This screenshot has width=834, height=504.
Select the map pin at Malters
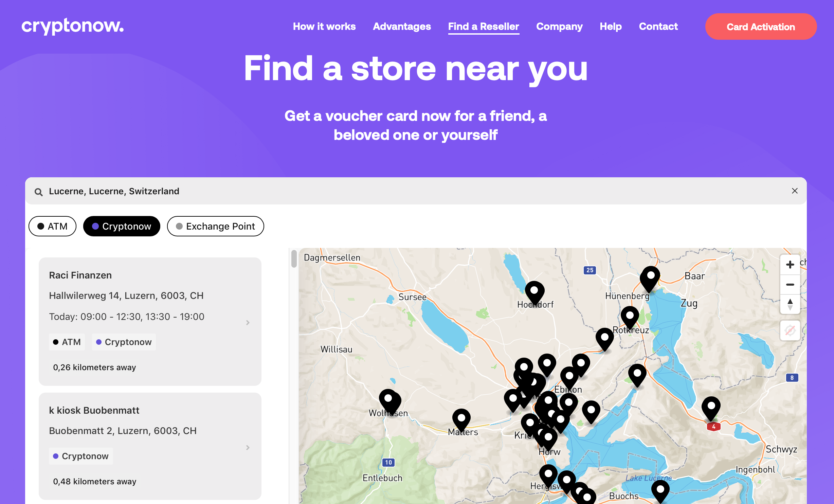click(461, 421)
